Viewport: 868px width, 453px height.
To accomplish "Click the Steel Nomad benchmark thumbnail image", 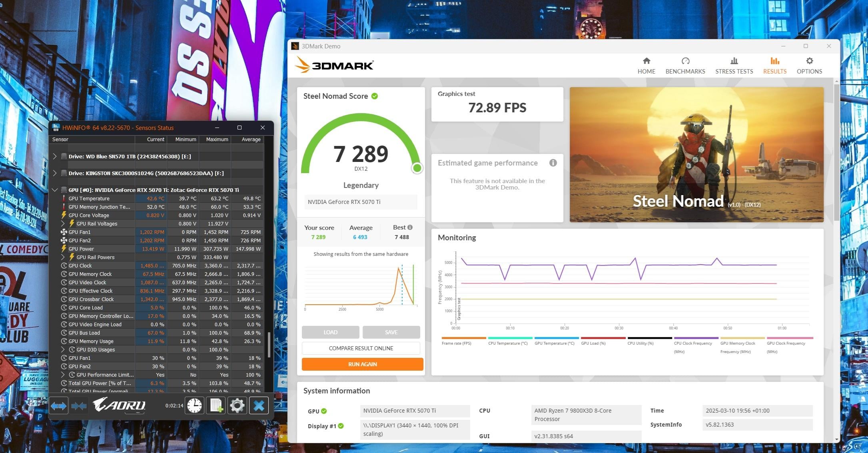I will point(696,154).
